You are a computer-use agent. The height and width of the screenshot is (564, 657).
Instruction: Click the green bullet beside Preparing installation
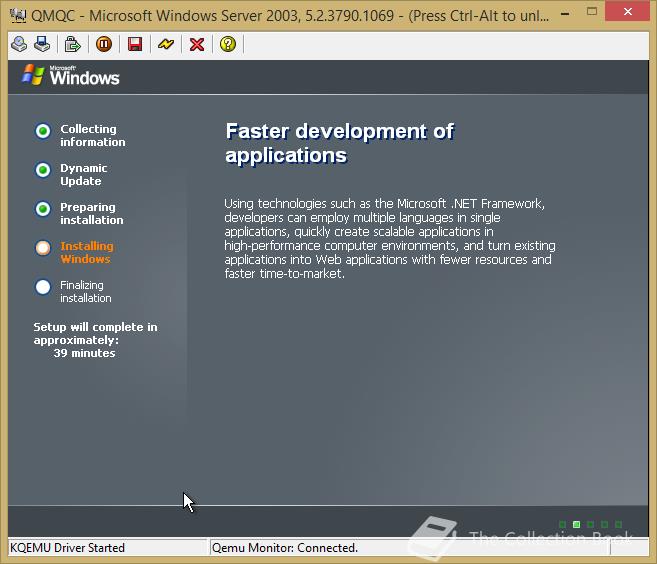(x=43, y=209)
